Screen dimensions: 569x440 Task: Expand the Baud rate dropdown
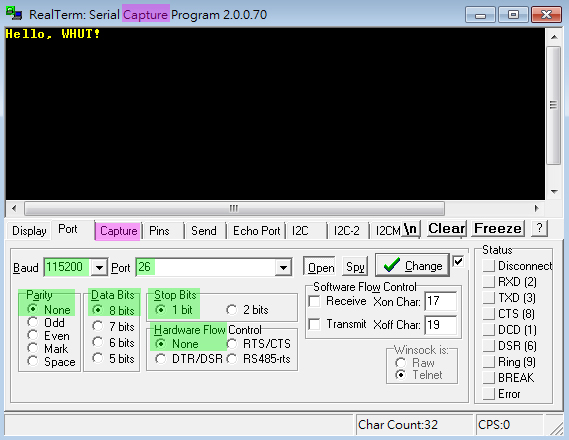click(99, 268)
